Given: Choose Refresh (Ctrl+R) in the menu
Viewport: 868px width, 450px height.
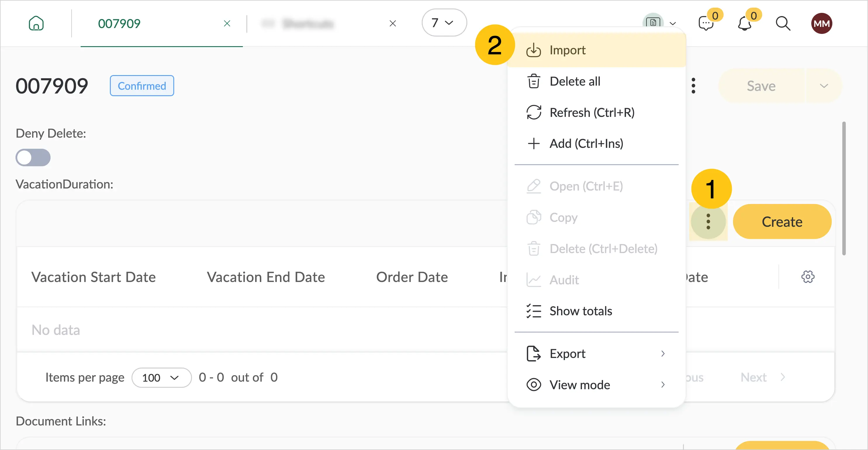Looking at the screenshot, I should click(596, 112).
